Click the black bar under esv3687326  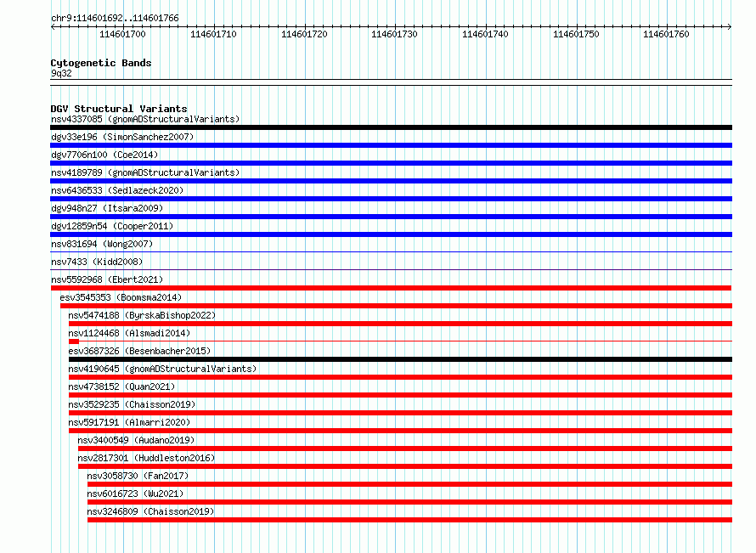coord(401,359)
